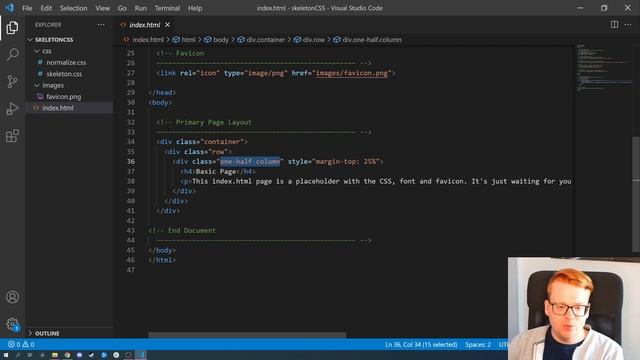The width and height of the screenshot is (640, 360).
Task: Open the Go menu
Action: pyautogui.click(x=122, y=8)
